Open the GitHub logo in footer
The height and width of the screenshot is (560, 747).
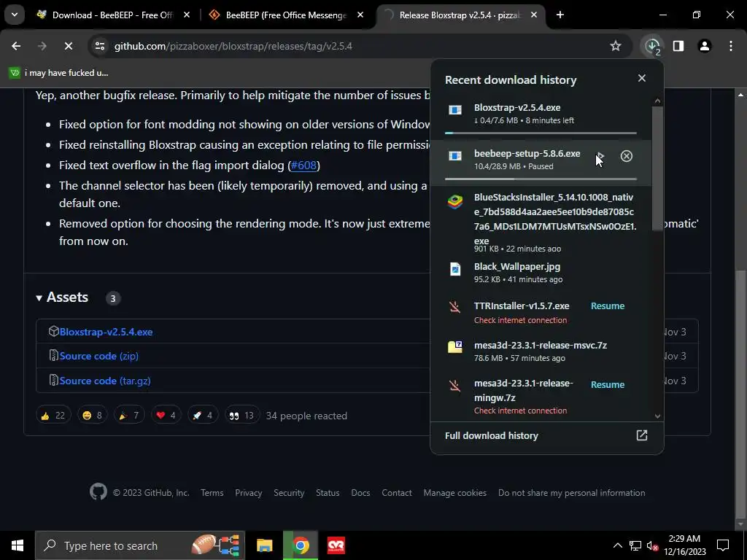[x=98, y=492]
